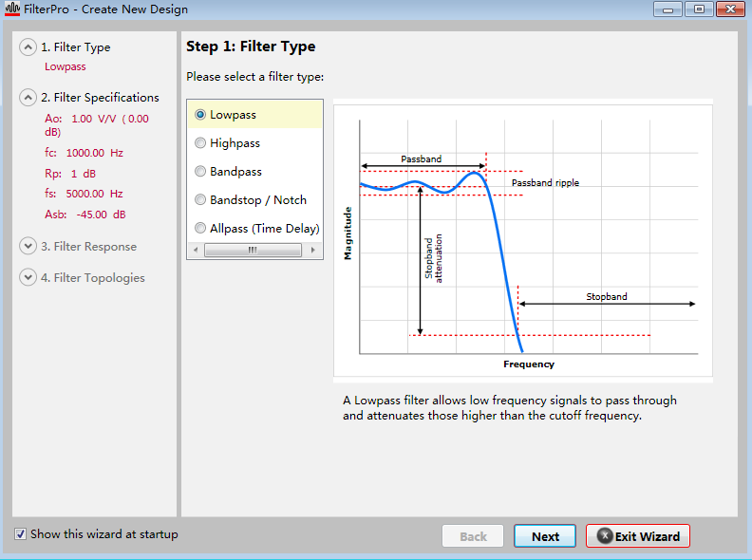Click the Exit Wizard button
The height and width of the screenshot is (560, 752).
pyautogui.click(x=638, y=536)
